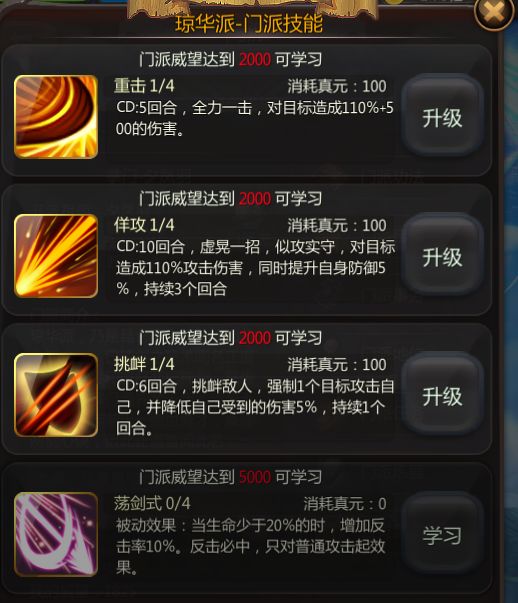The width and height of the screenshot is (518, 603).
Task: Click the 佯攻 description about 防御5%
Action: point(255,268)
